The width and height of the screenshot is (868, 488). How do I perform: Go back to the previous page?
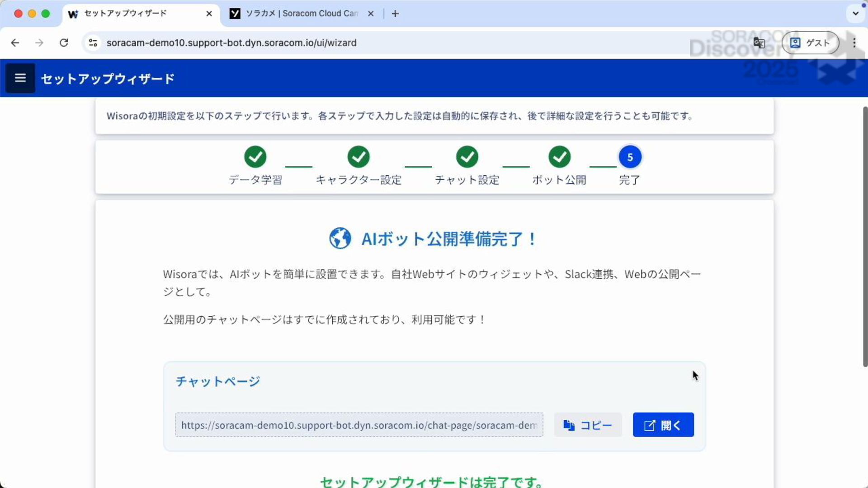pyautogui.click(x=15, y=42)
